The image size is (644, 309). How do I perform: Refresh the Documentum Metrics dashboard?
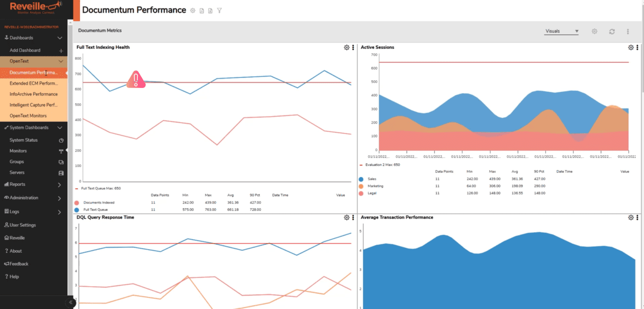[612, 31]
